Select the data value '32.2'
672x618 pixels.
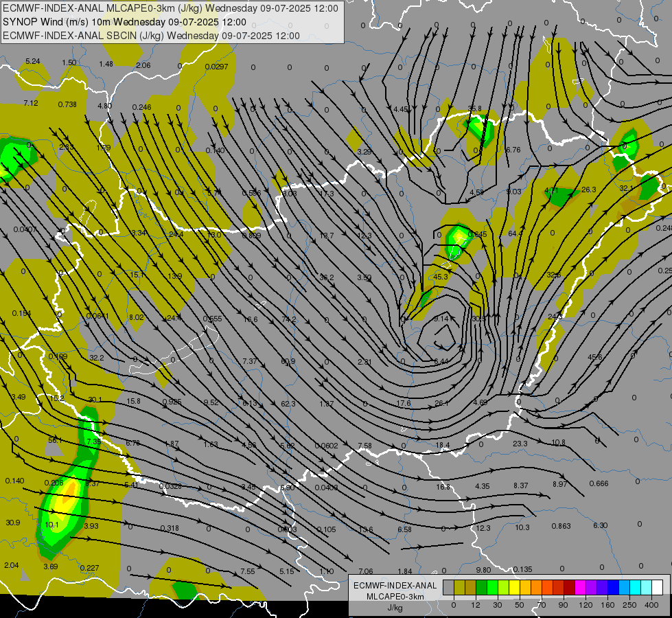click(x=96, y=358)
